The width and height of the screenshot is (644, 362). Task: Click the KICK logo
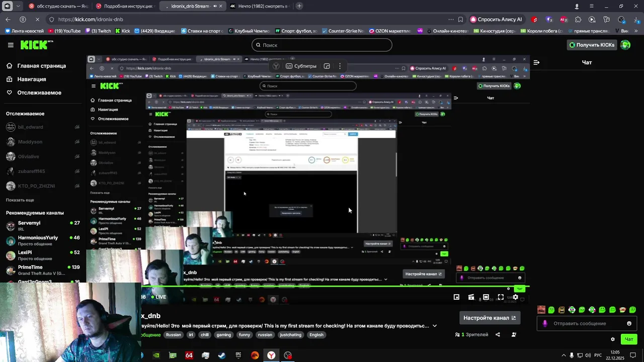tap(37, 45)
